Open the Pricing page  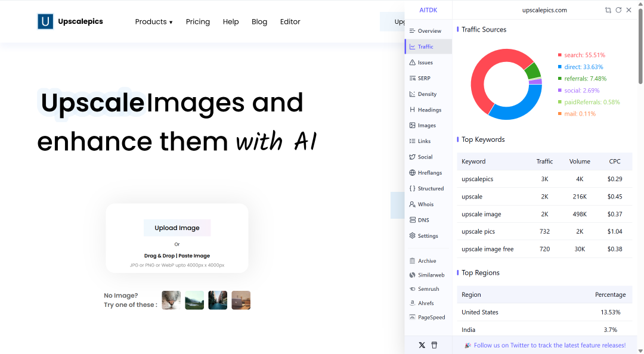pyautogui.click(x=197, y=22)
